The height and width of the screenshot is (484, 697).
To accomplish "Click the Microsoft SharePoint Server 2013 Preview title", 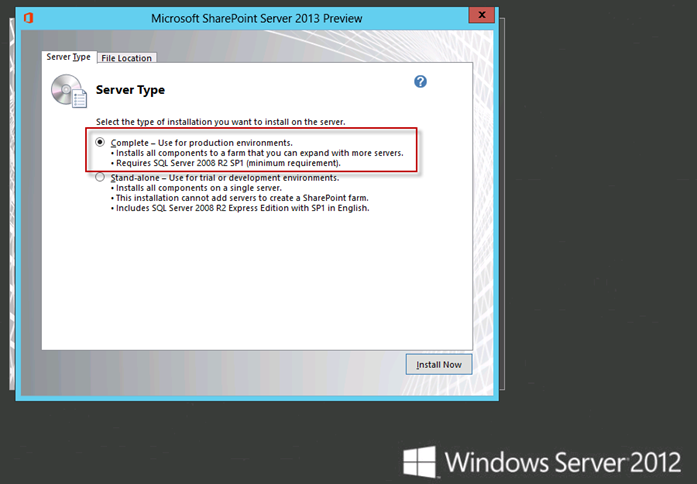I will [256, 18].
